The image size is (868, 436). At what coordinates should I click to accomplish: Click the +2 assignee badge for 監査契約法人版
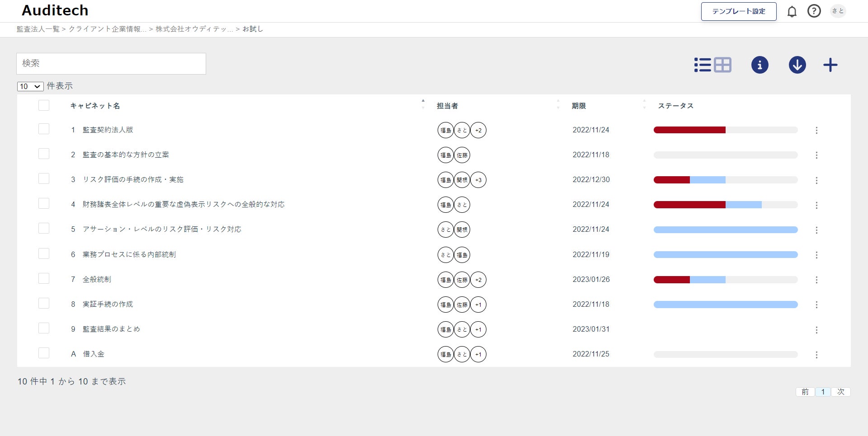[478, 130]
